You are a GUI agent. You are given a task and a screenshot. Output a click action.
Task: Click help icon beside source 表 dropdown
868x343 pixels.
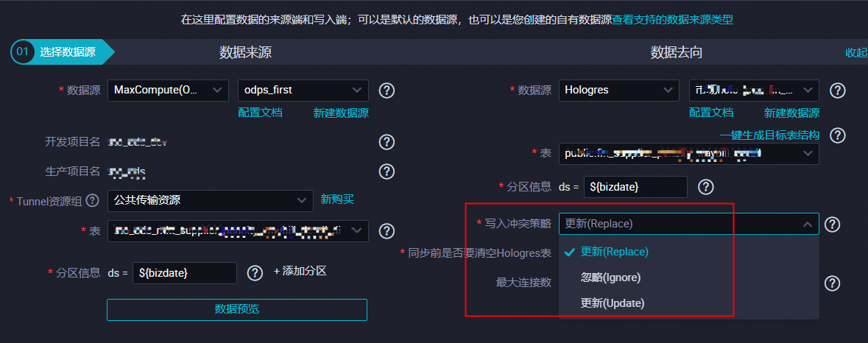point(387,230)
